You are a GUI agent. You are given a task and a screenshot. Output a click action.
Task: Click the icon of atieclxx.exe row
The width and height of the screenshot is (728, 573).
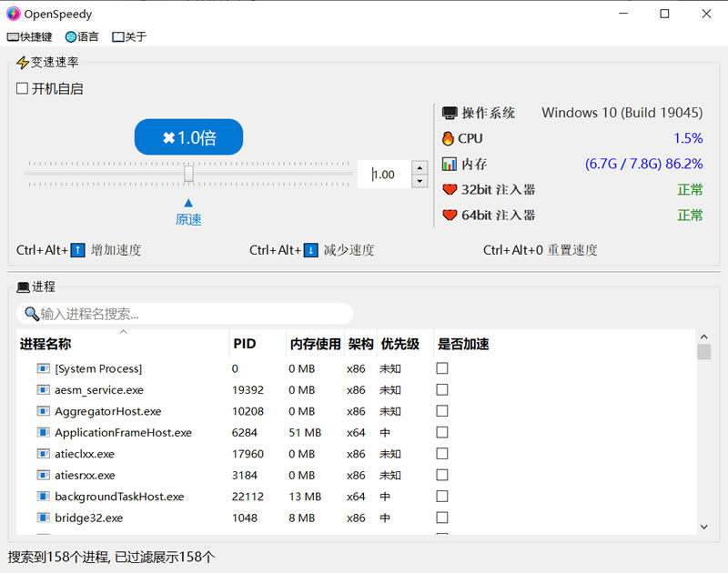pyautogui.click(x=43, y=454)
